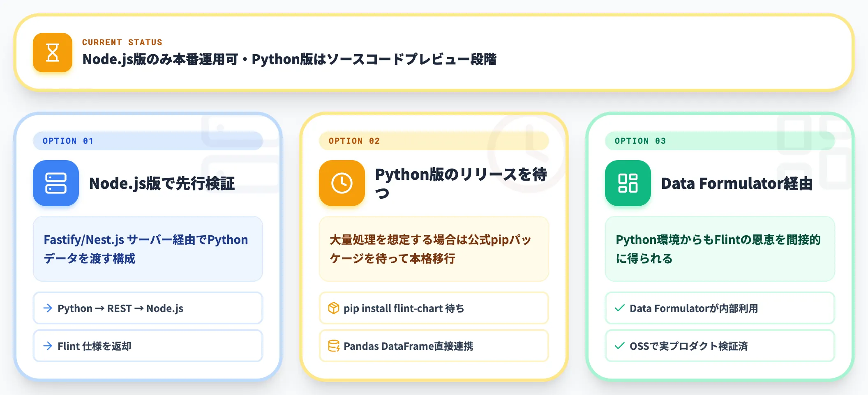Image resolution: width=868 pixels, height=395 pixels.
Task: Select the OPTION 02 label pill
Action: [434, 141]
